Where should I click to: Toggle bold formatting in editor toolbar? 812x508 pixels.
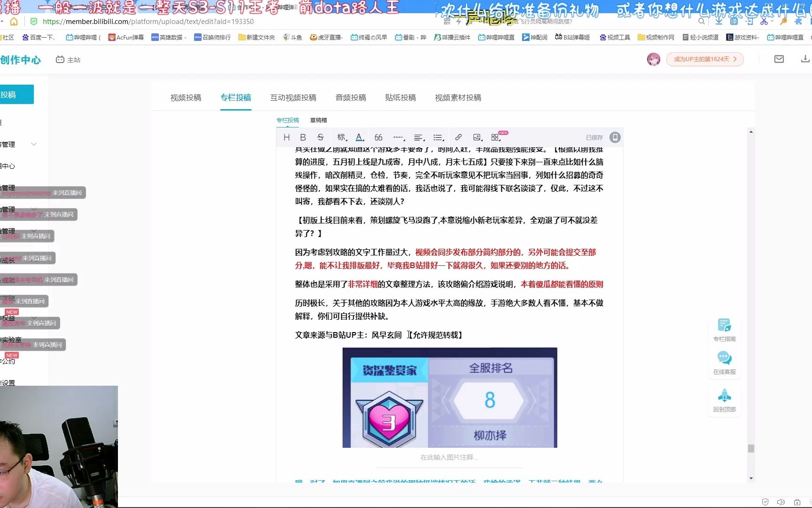303,137
